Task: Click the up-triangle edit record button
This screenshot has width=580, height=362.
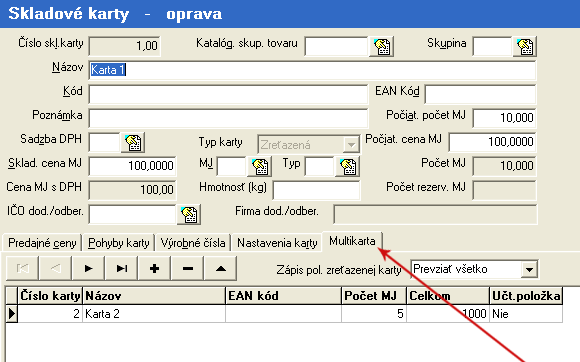Action: tap(221, 268)
